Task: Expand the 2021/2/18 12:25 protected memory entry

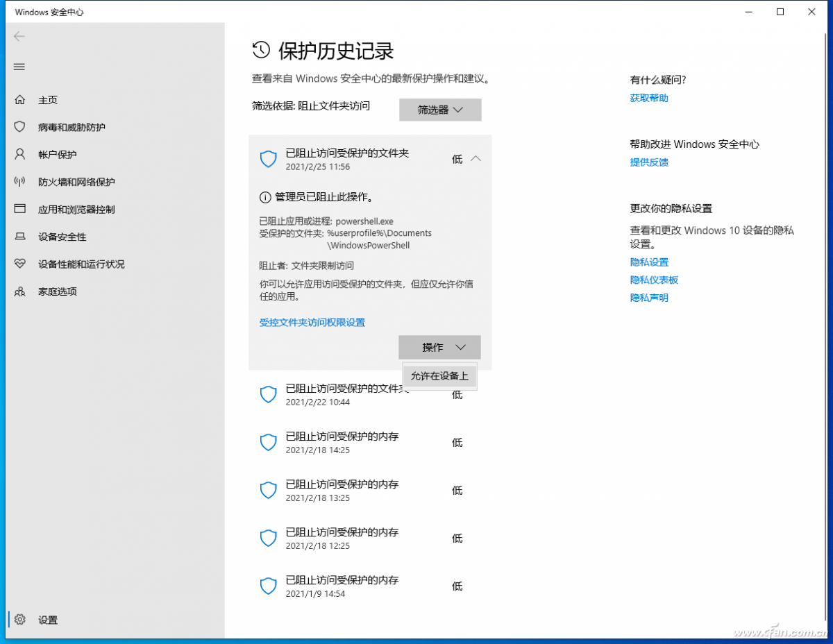Action: coord(370,539)
